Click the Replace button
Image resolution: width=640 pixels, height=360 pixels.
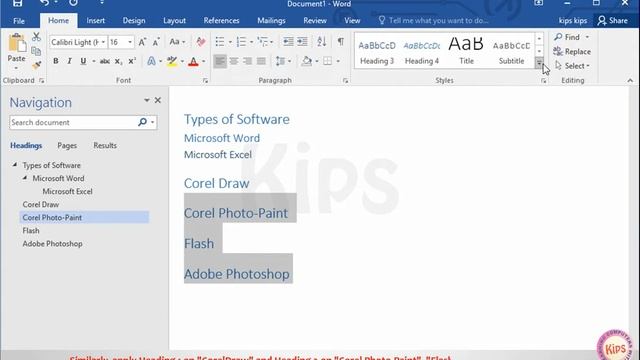[x=572, y=51]
